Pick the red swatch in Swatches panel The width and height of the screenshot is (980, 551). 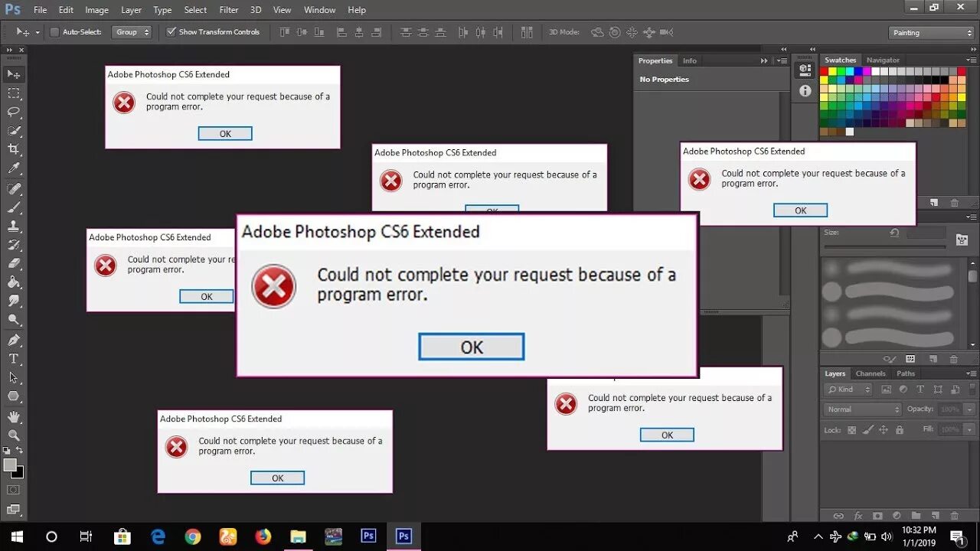coord(825,71)
